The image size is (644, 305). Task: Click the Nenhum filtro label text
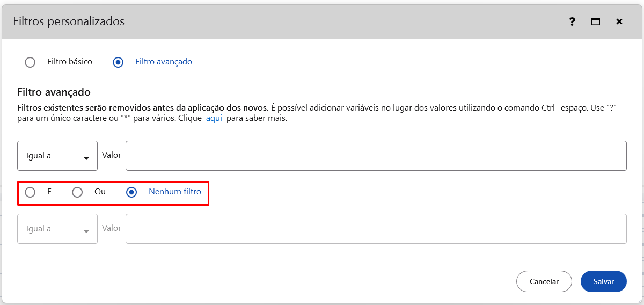(175, 192)
